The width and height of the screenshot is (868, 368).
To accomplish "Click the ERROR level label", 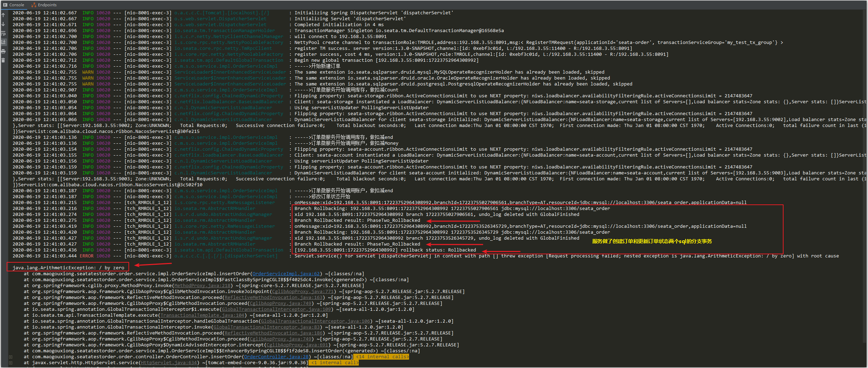I will point(87,256).
